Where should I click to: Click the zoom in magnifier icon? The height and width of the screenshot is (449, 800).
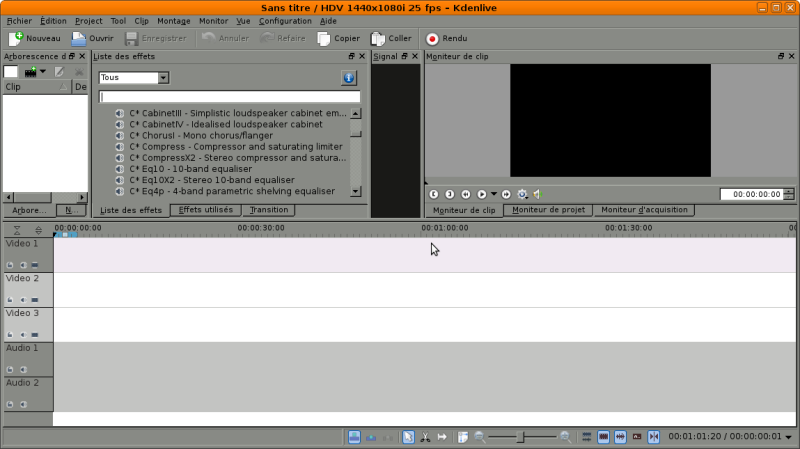(565, 437)
